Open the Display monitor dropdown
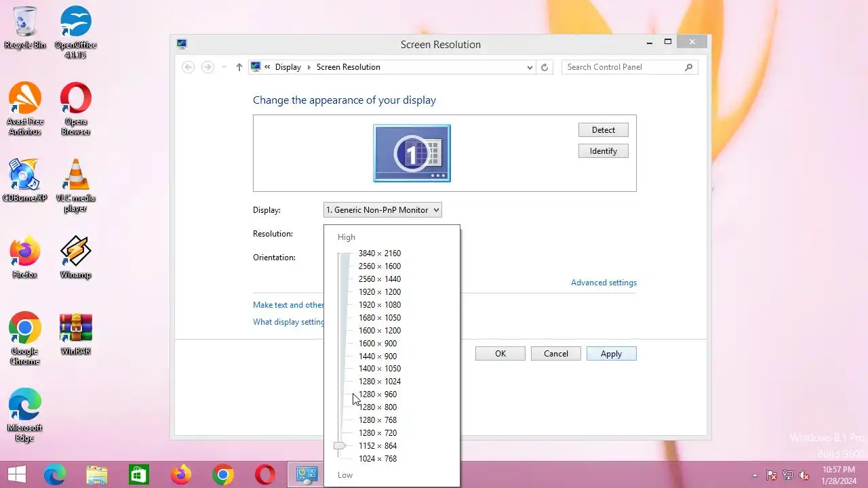Viewport: 868px width, 488px height. tap(382, 210)
